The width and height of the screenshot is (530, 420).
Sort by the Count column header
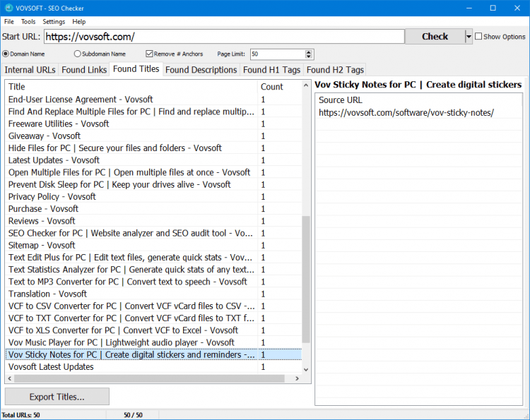tap(279, 87)
